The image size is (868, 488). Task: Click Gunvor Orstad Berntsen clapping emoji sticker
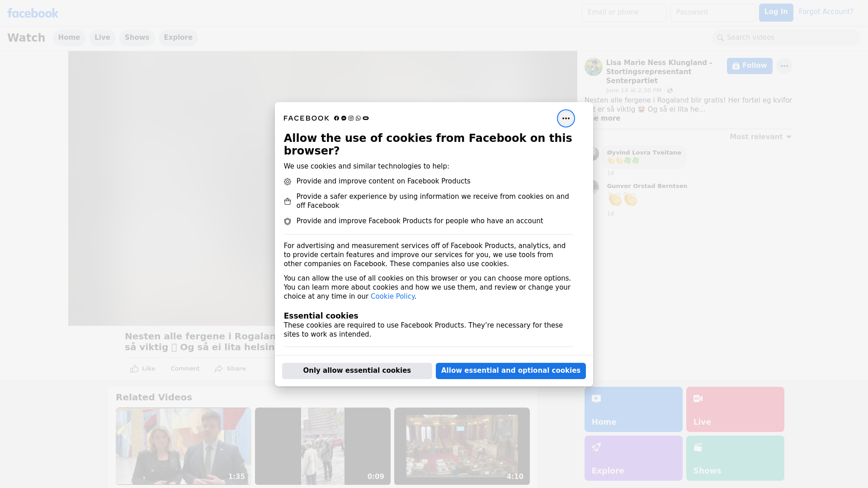click(623, 199)
